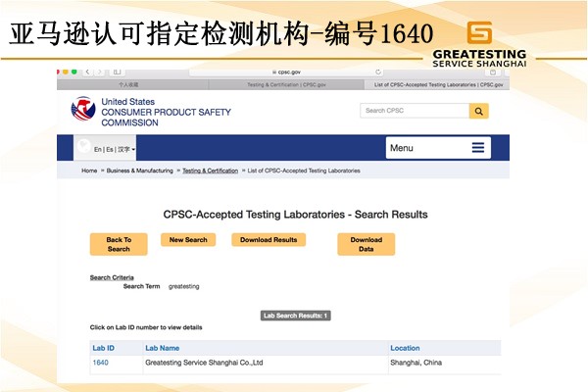Open Testing & Certification breadcrumb link
Screen dimensions: 588x392
[x=210, y=171]
